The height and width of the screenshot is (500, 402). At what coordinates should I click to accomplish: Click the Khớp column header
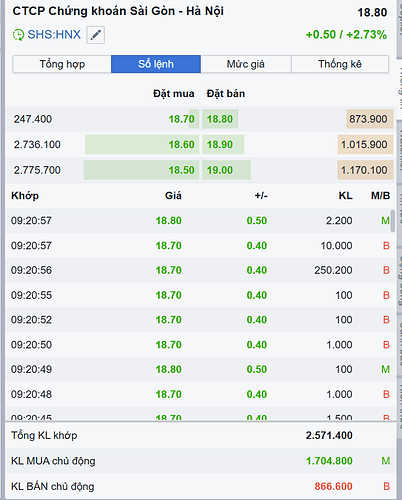click(25, 196)
